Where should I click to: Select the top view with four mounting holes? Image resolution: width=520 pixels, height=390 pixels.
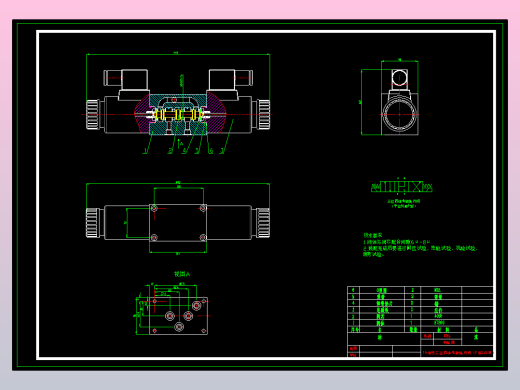[178, 223]
